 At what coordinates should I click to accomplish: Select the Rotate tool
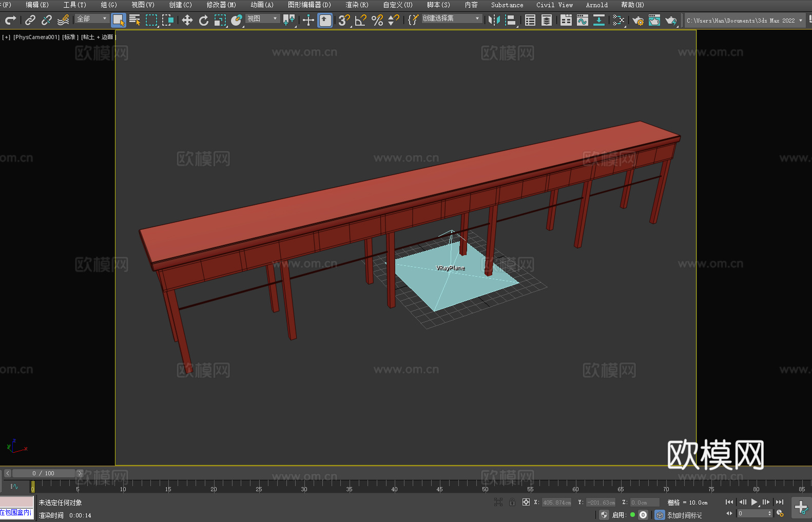[204, 20]
